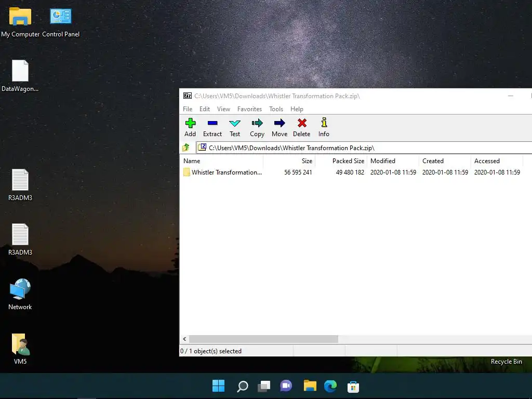Select the DataWagon desktop file
This screenshot has height=399, width=532.
20,76
